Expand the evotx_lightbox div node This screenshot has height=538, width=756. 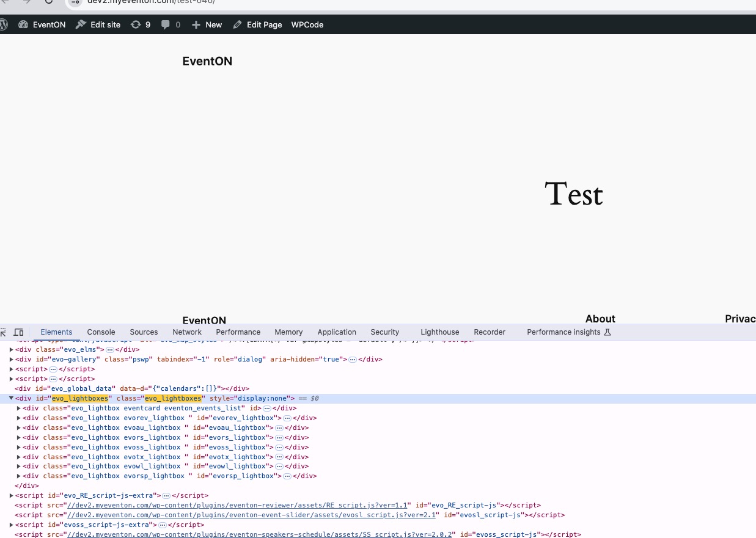[x=19, y=457]
